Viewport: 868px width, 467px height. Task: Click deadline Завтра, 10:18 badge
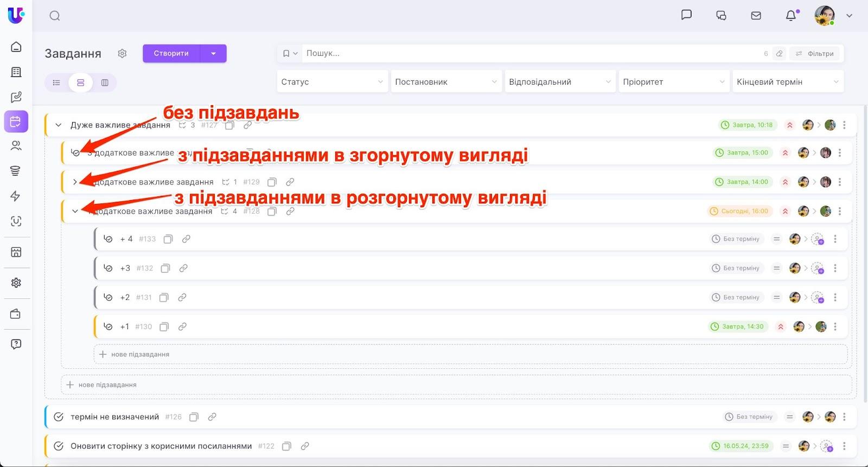pos(746,125)
